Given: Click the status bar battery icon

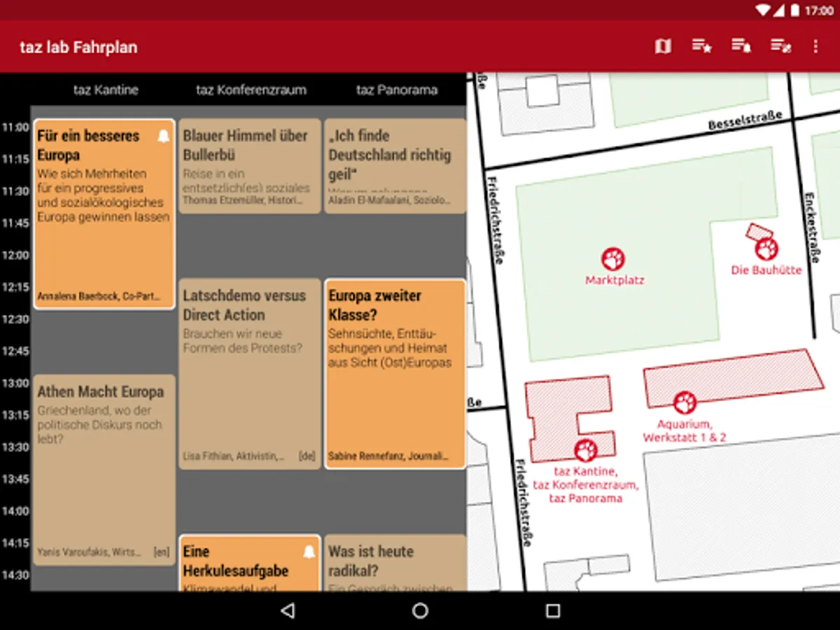Looking at the screenshot, I should tap(794, 10).
